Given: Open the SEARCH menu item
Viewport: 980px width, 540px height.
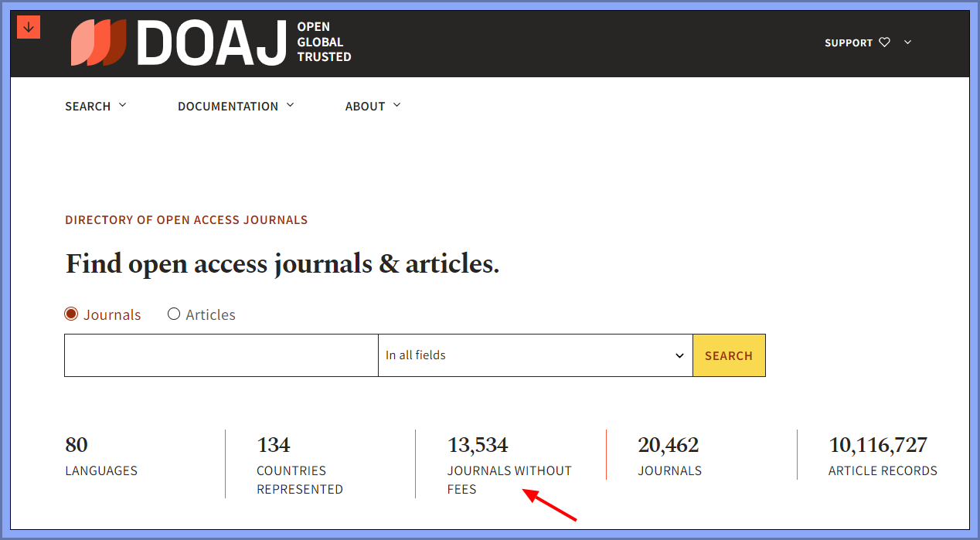Looking at the screenshot, I should [88, 106].
